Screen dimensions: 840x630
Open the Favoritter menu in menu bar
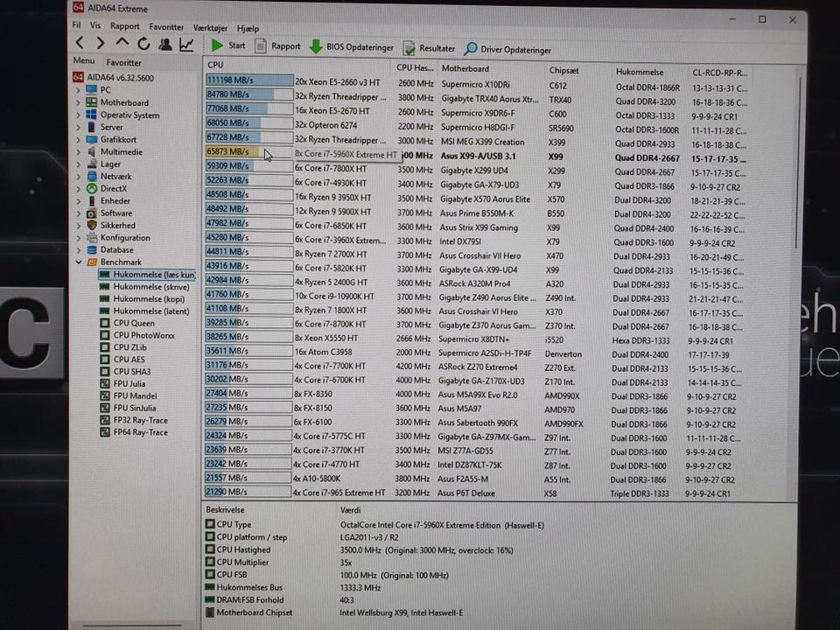[x=166, y=27]
